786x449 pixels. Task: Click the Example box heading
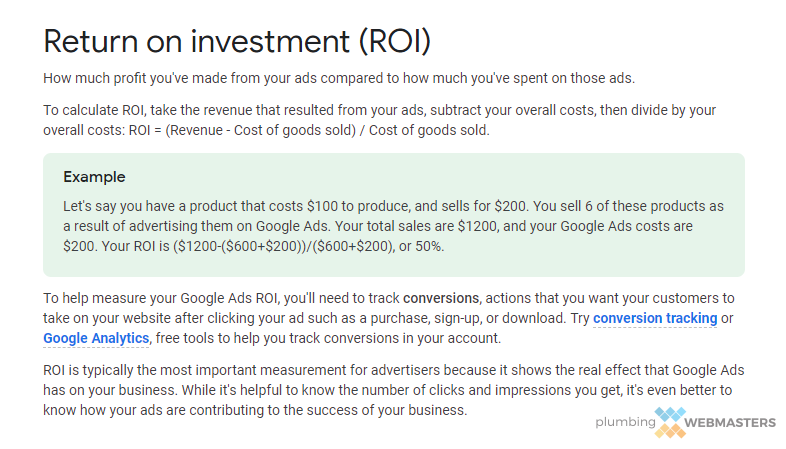tap(94, 177)
